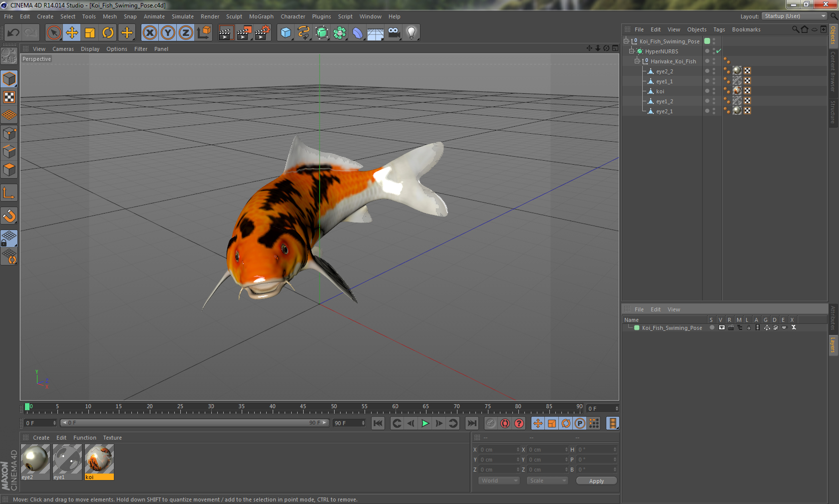
Task: Switch to Model mode in left palette
Action: click(x=9, y=79)
